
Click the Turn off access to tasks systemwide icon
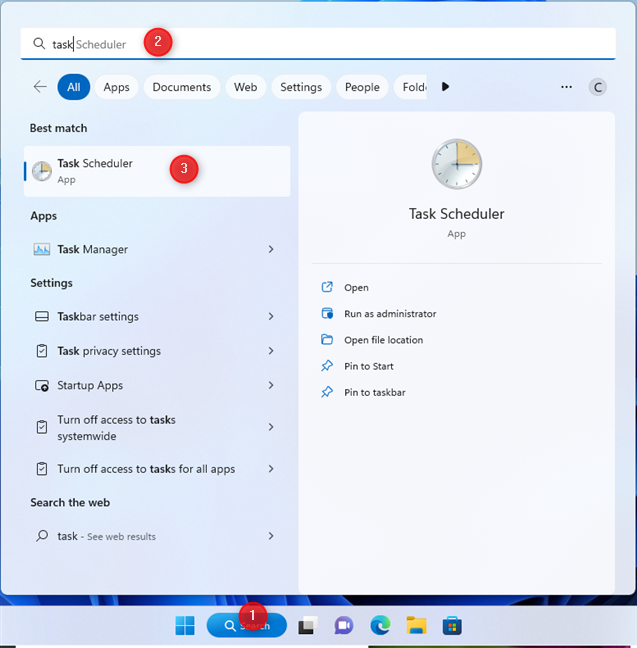coord(42,427)
